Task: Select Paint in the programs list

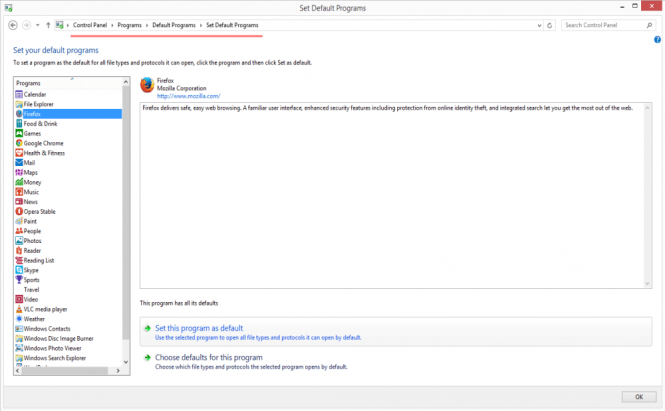Action: pos(31,221)
